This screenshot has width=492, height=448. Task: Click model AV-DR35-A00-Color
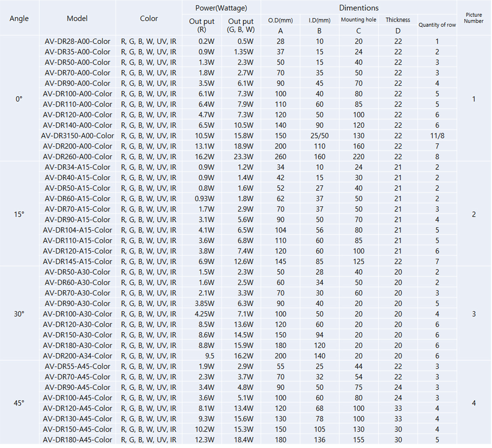(x=77, y=52)
